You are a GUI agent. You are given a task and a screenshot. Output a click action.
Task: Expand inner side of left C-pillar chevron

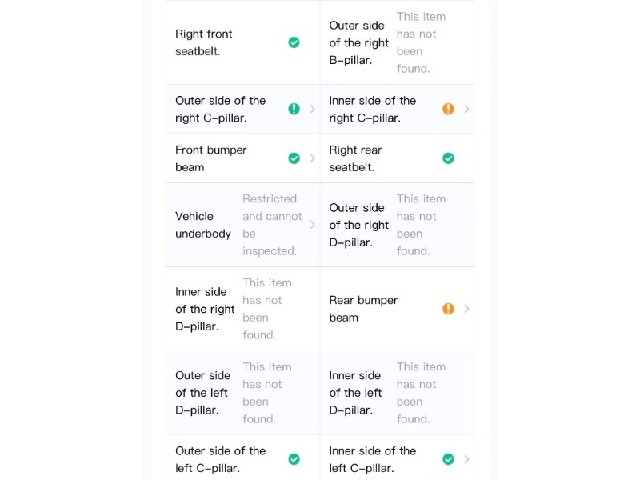(467, 459)
